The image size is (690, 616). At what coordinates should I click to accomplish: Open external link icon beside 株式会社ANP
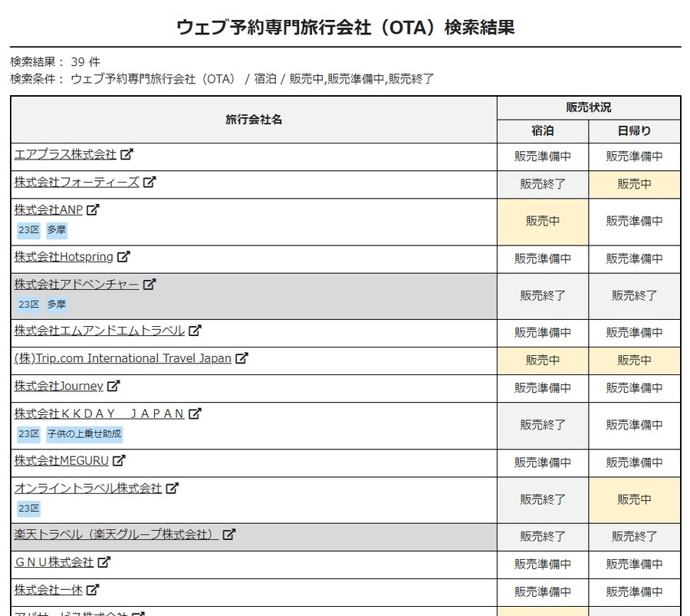click(x=93, y=209)
